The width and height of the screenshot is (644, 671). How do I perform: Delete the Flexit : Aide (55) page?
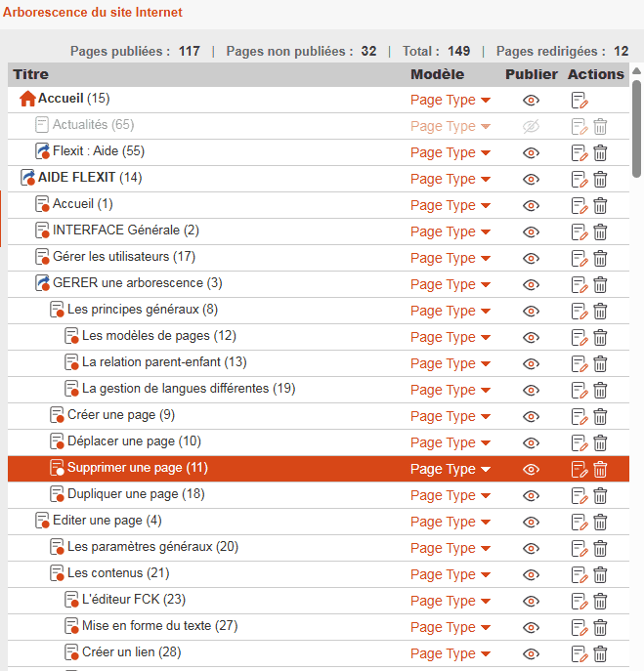point(601,152)
